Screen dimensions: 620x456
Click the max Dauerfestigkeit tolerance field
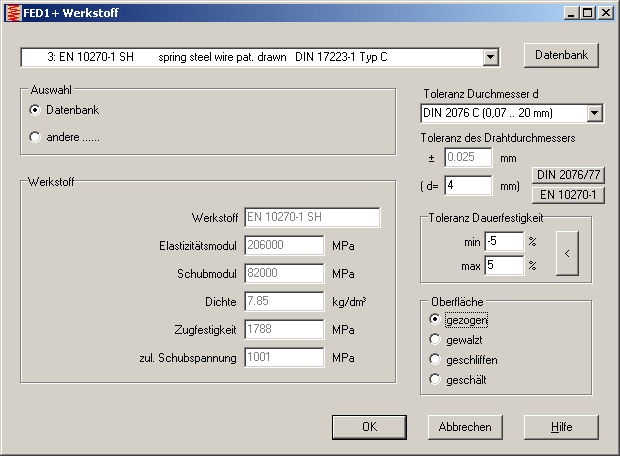pyautogui.click(x=504, y=265)
